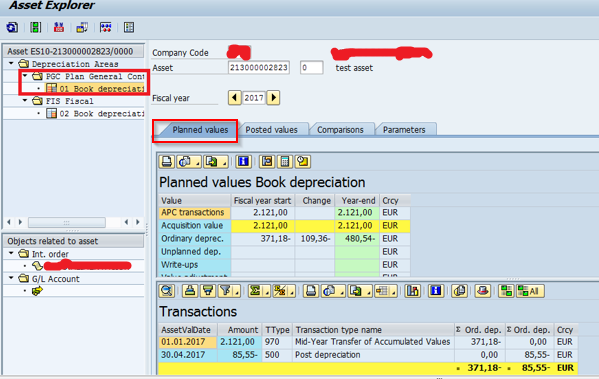Collapse the G/L Account node
599x379 pixels.
pyautogui.click(x=11, y=278)
